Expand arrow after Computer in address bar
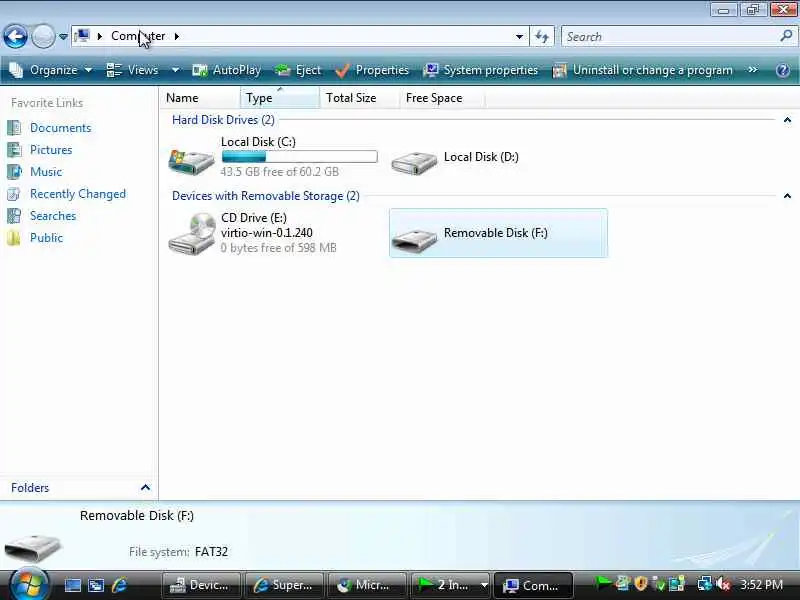Screen dimensions: 800x600 pyautogui.click(x=177, y=36)
